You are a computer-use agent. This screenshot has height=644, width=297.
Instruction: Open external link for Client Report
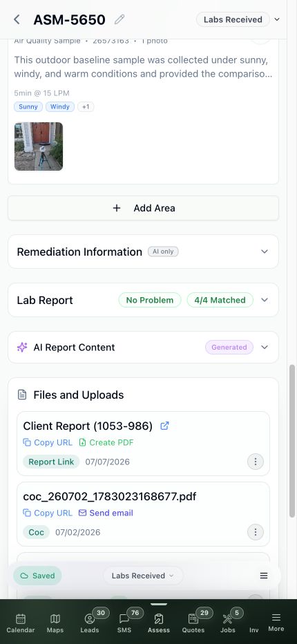pyautogui.click(x=164, y=426)
